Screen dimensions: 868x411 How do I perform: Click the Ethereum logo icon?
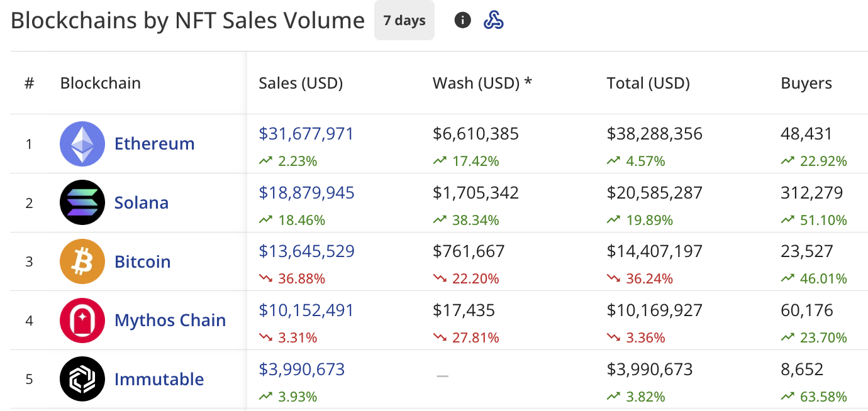[x=82, y=144]
